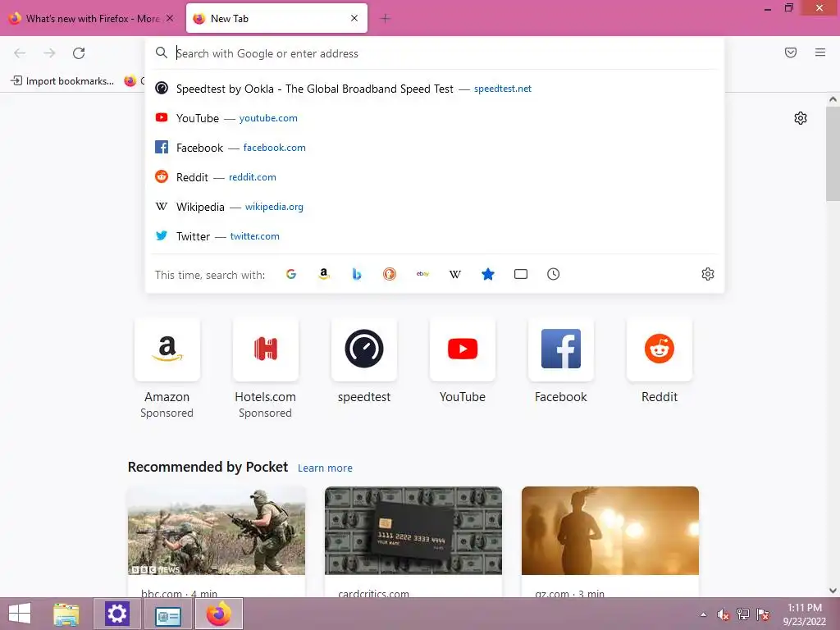The height and width of the screenshot is (630, 840).
Task: Open search settings gear in dropdown
Action: (x=708, y=274)
